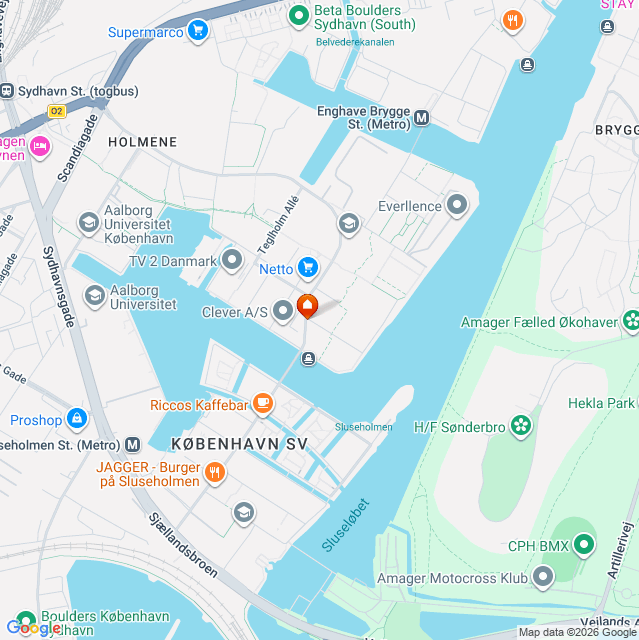Select the Aalborg Universitet København school icon
This screenshot has height=640, width=639.
89,223
